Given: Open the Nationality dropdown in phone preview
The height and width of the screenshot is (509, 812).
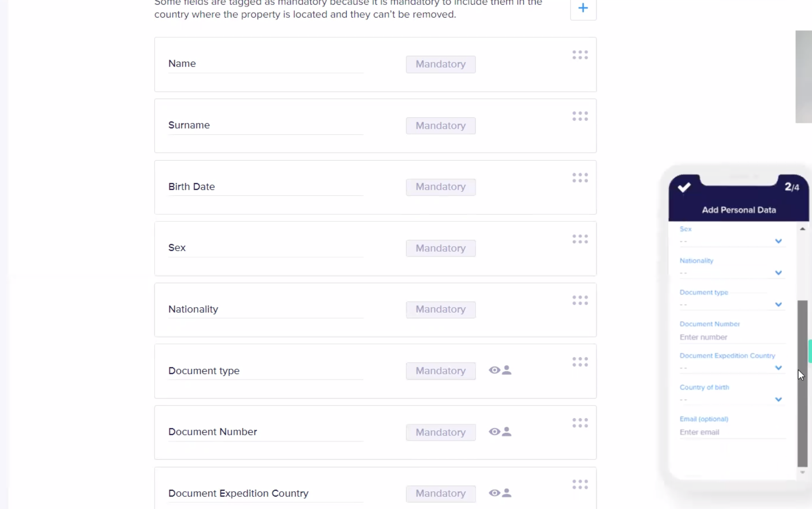Looking at the screenshot, I should click(732, 273).
